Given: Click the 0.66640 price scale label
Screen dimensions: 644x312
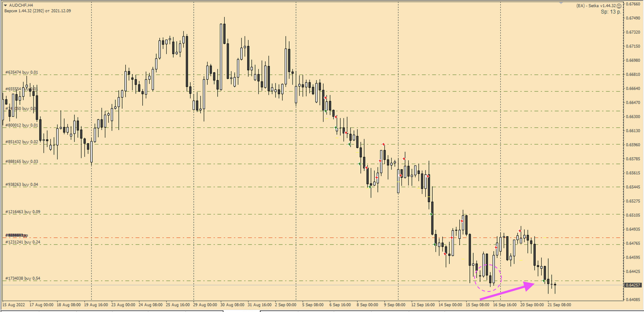Looking at the screenshot, I should 633,88.
